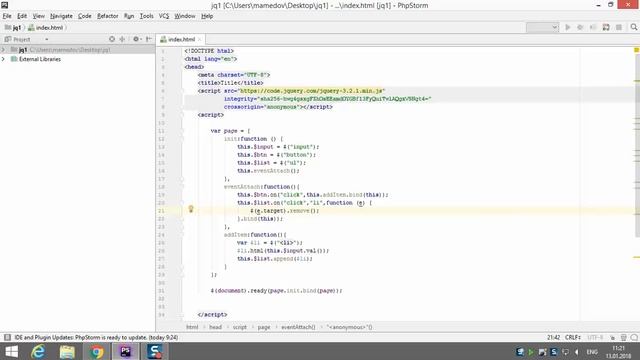Click the ENG language indicator
640x360 pixels.
click(x=592, y=351)
